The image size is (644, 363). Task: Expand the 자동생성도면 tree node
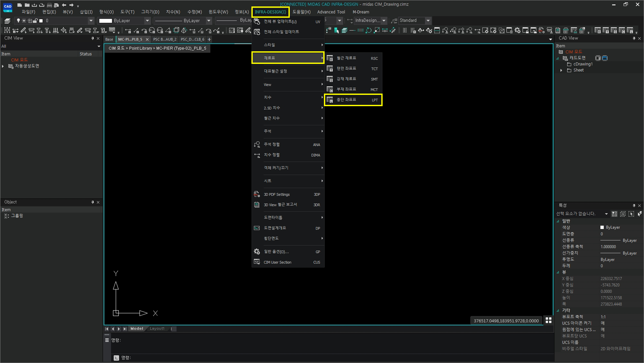point(3,66)
